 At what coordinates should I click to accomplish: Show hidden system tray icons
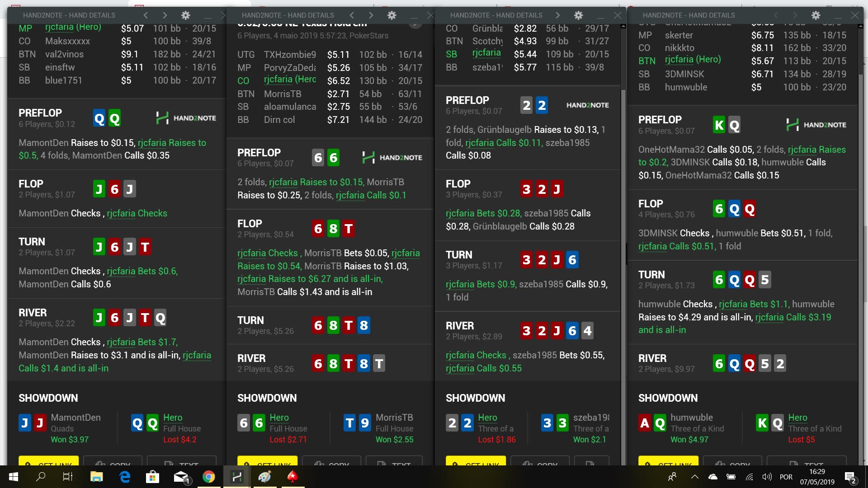[x=695, y=477]
